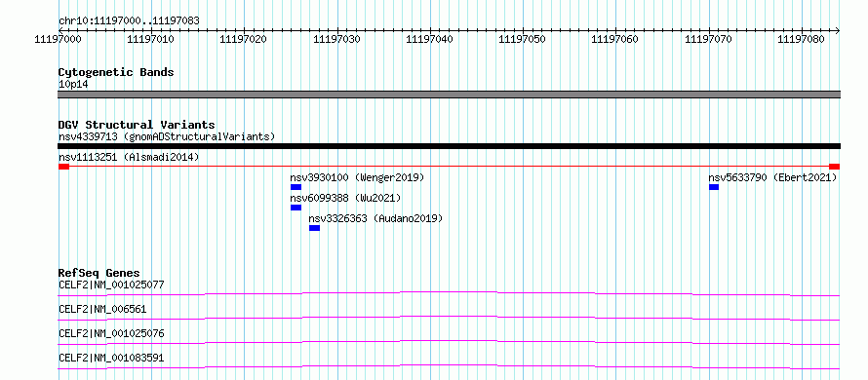Open the nsv3930100 (Wenger2019) variant label

[x=357, y=177]
